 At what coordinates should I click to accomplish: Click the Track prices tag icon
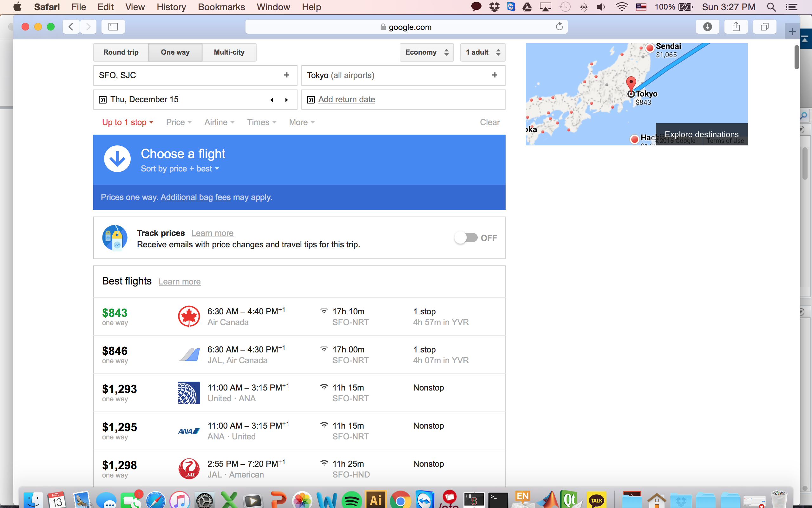click(115, 237)
